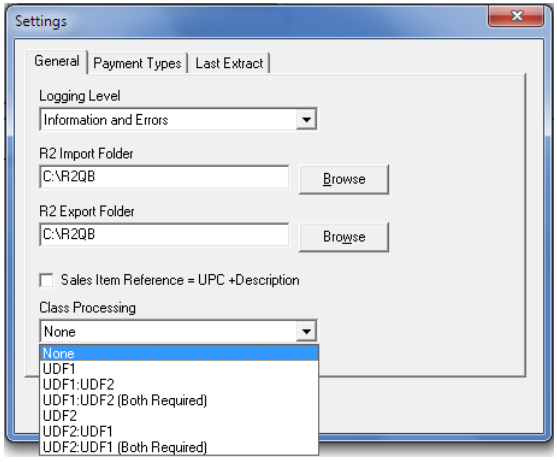Collapse the Class Processing dropdown arrow
The height and width of the screenshot is (462, 557).
click(306, 331)
